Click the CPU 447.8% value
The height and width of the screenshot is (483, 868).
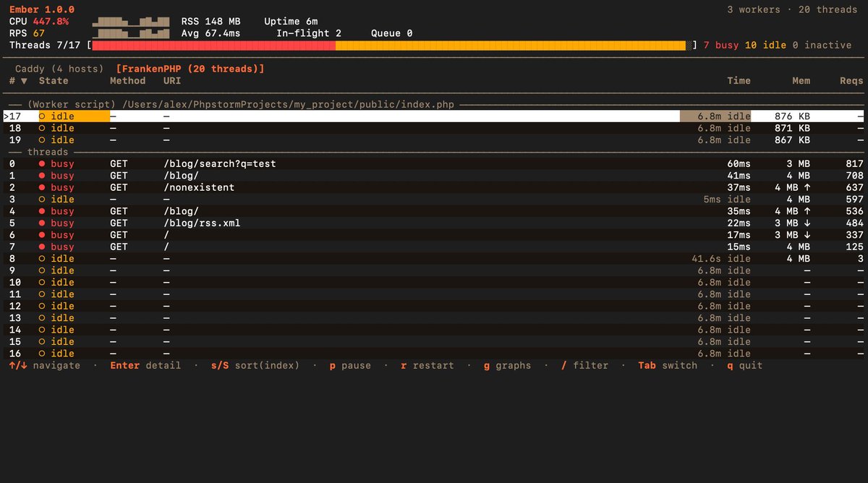point(51,22)
